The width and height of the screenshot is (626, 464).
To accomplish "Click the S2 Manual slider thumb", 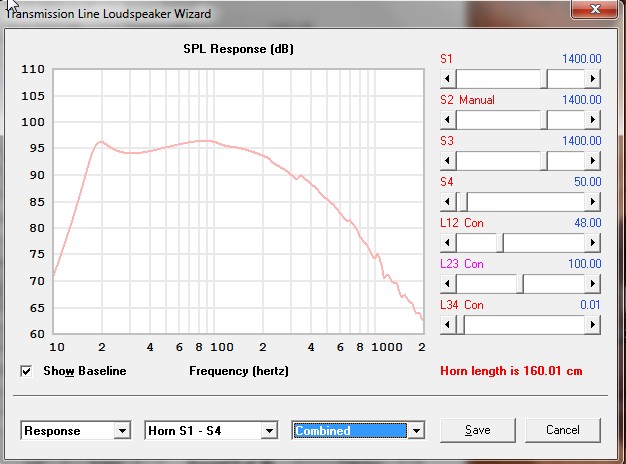I will (x=544, y=120).
